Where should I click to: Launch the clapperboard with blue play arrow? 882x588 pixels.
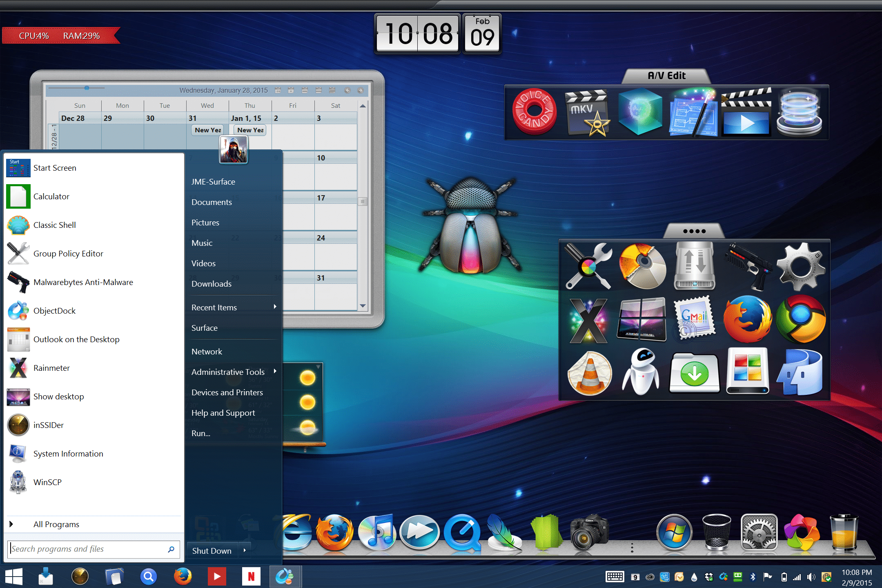pyautogui.click(x=746, y=112)
